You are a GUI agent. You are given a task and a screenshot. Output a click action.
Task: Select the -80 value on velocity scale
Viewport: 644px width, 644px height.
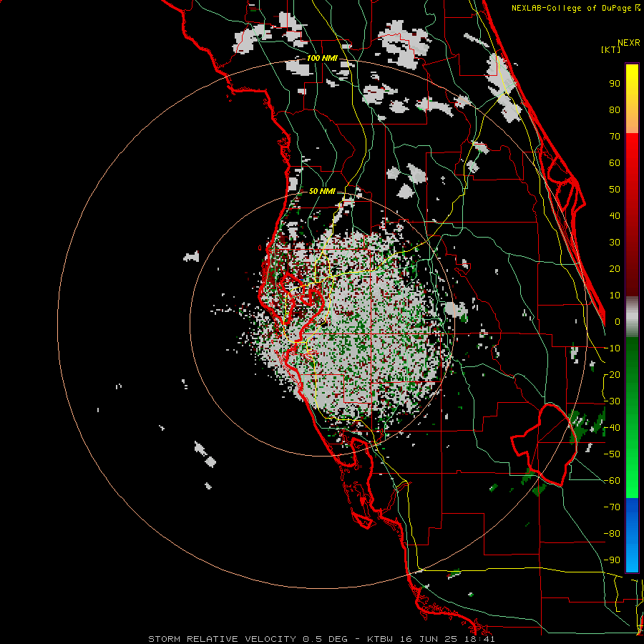pos(612,534)
